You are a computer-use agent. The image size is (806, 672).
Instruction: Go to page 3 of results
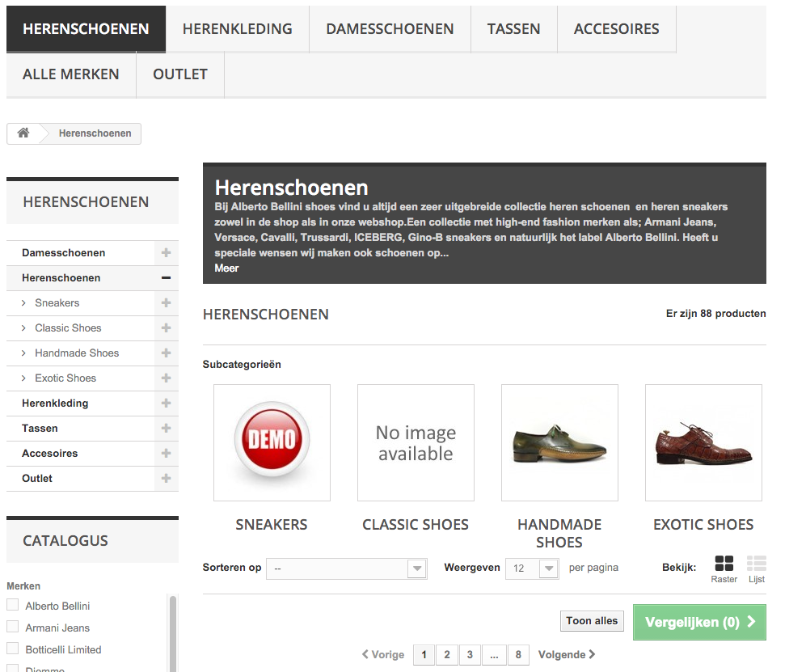(470, 654)
